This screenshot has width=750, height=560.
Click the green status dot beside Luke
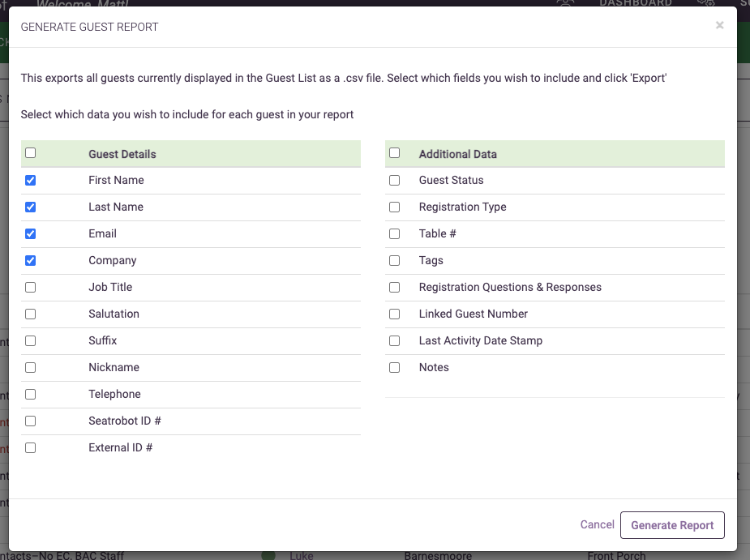268,556
